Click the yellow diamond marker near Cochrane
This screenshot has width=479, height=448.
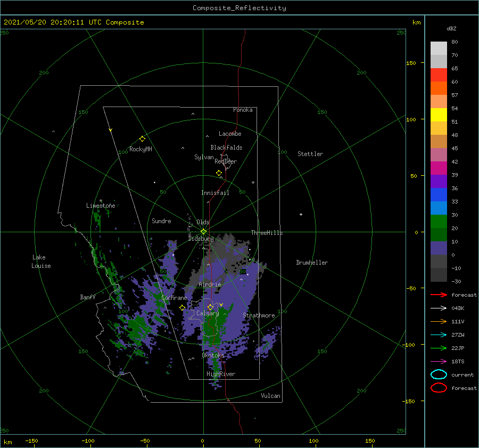[x=183, y=307]
